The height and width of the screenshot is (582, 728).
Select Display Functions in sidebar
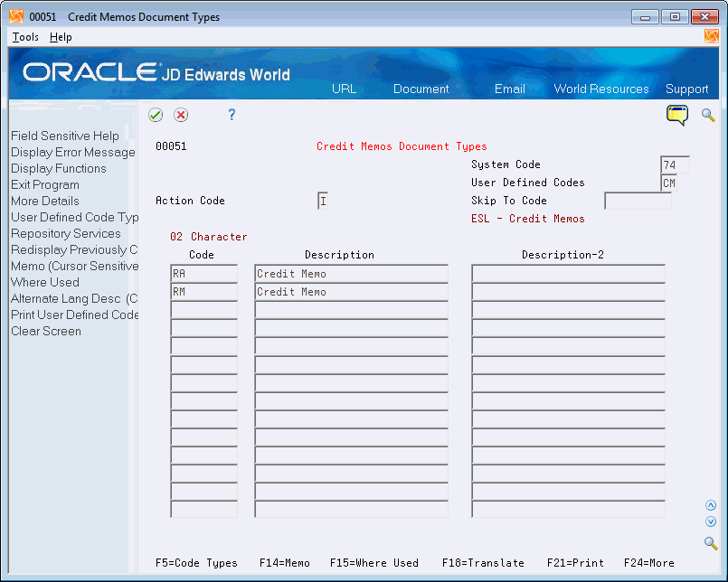(59, 168)
